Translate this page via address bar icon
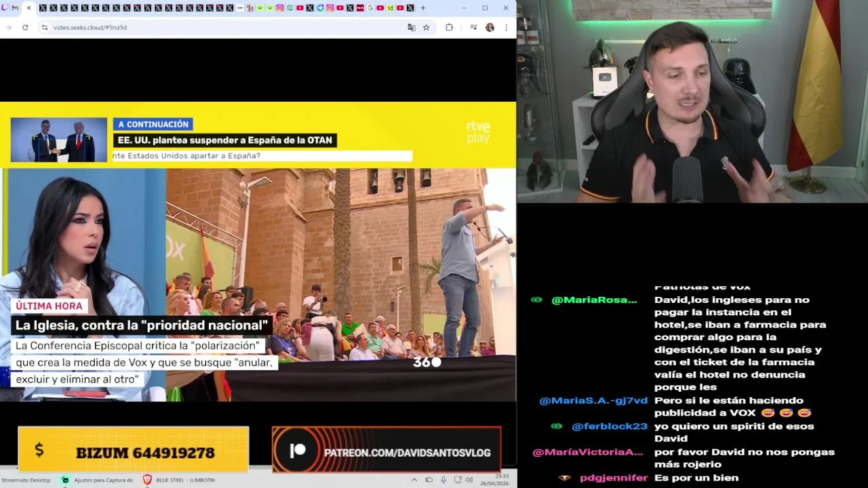 411,27
